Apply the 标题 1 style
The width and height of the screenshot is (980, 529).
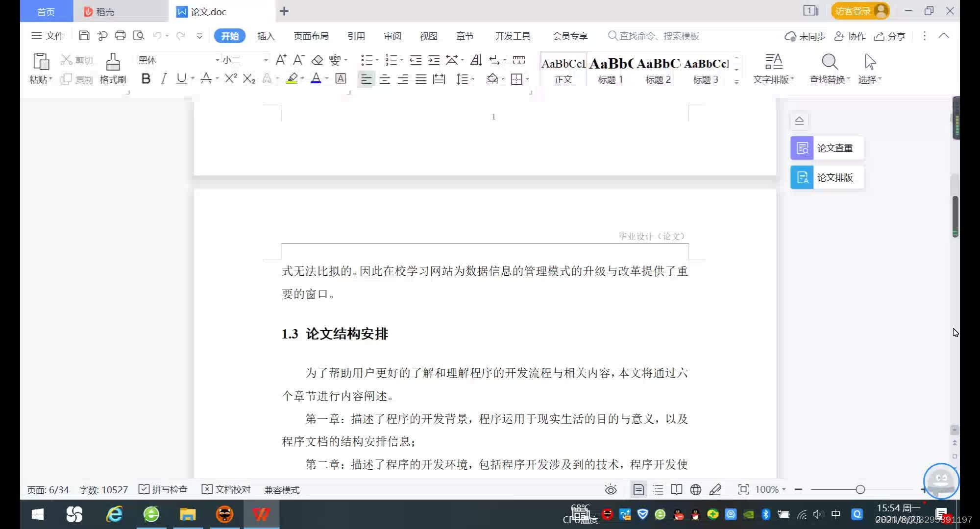[x=611, y=70]
